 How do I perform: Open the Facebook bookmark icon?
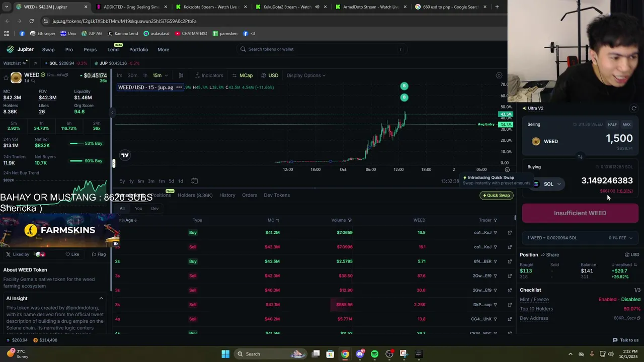click(x=22, y=34)
